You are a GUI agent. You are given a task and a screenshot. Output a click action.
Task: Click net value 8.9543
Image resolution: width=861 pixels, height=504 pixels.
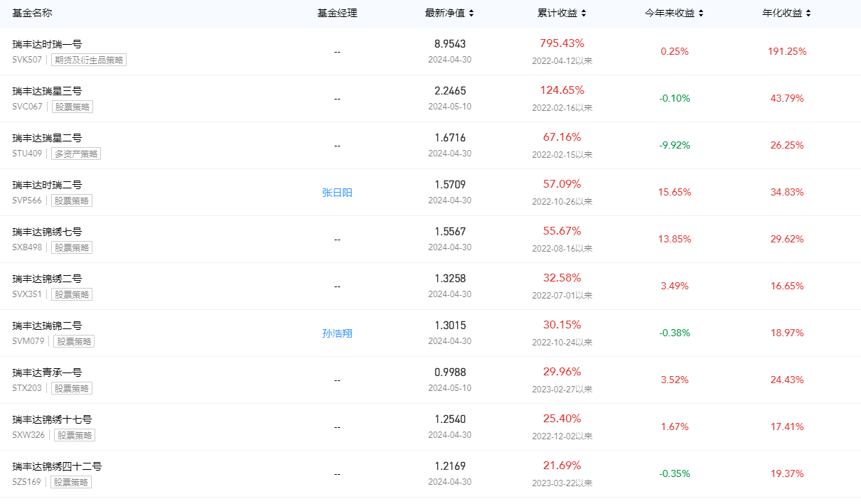tap(450, 44)
